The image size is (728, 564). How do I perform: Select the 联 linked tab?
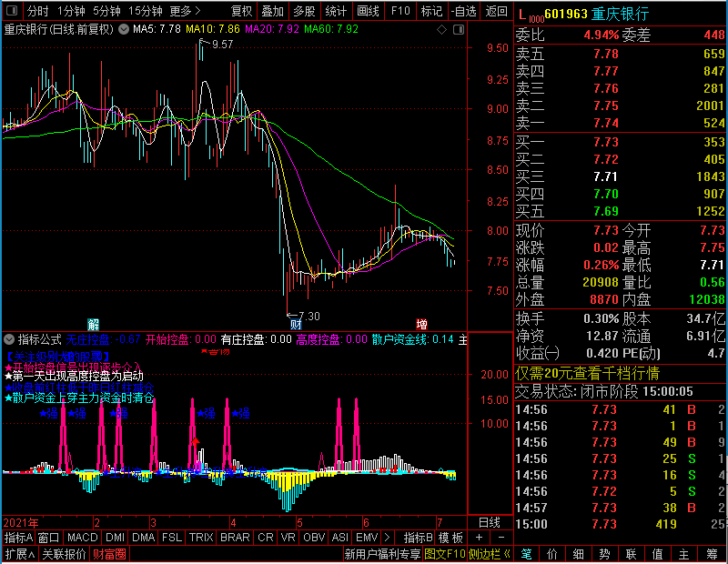631,554
